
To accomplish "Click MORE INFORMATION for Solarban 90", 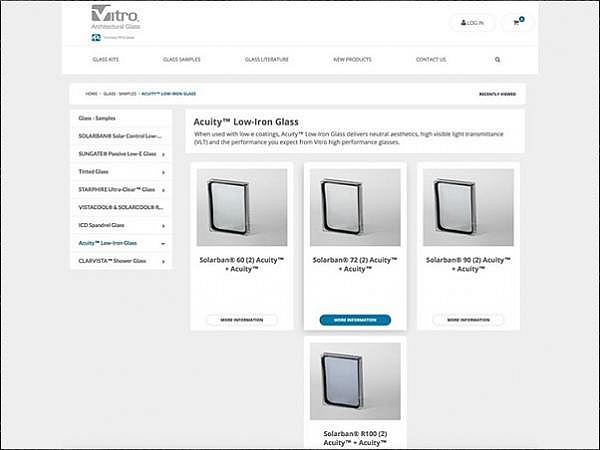I will [468, 320].
